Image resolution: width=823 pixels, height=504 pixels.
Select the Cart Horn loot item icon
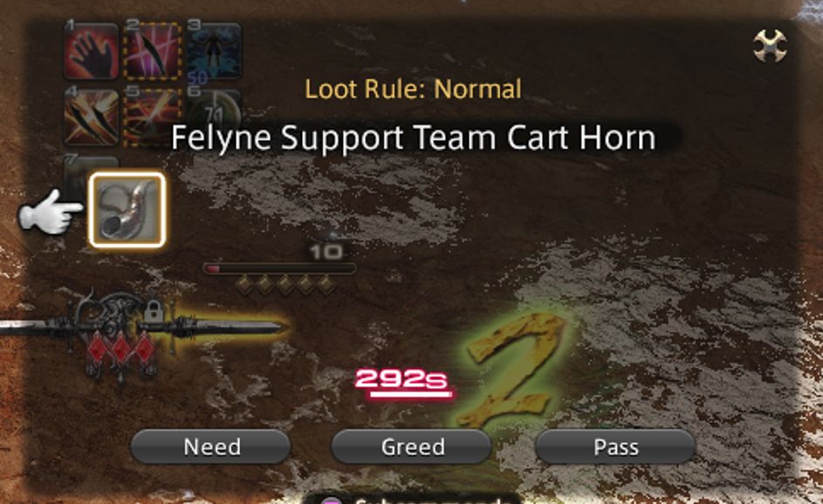click(x=127, y=210)
